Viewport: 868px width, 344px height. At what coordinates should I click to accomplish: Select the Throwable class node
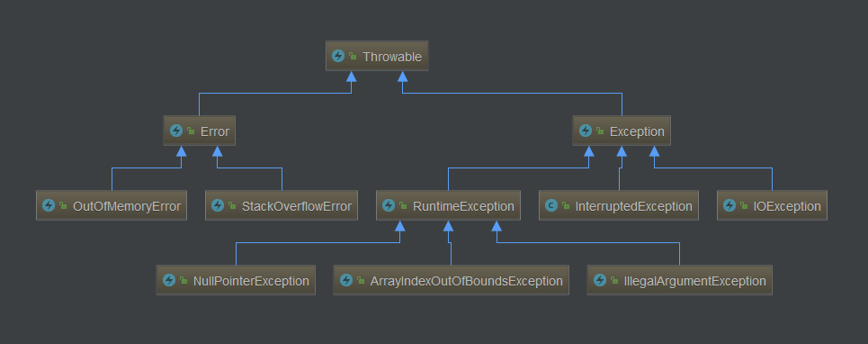pos(377,56)
